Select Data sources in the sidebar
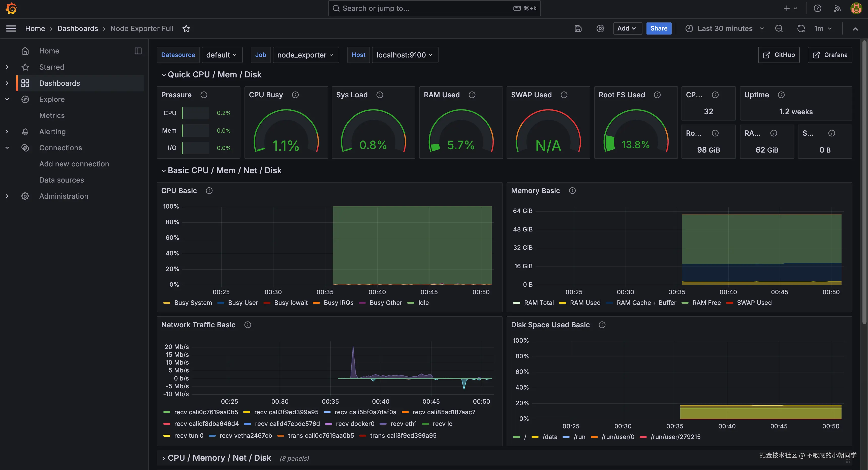868x470 pixels. [61, 180]
